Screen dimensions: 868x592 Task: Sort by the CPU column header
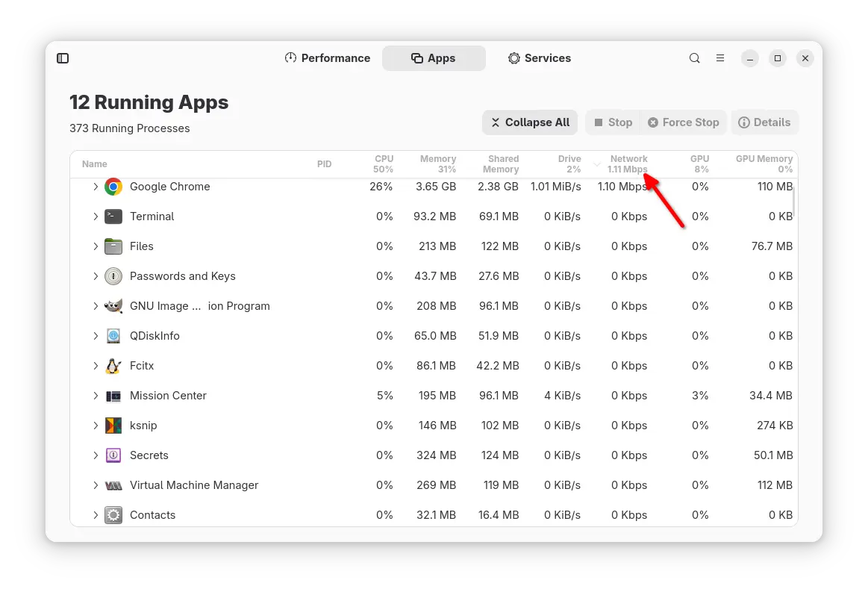(383, 164)
